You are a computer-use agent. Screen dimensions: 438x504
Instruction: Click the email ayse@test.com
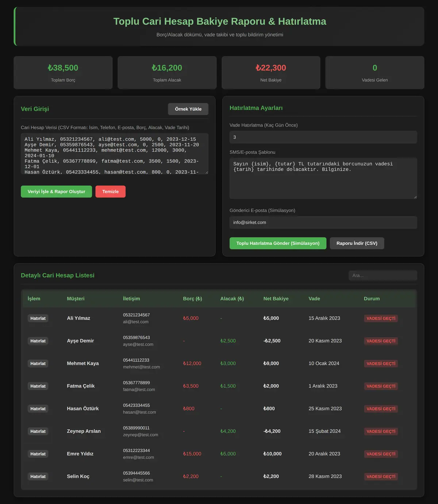coord(138,344)
